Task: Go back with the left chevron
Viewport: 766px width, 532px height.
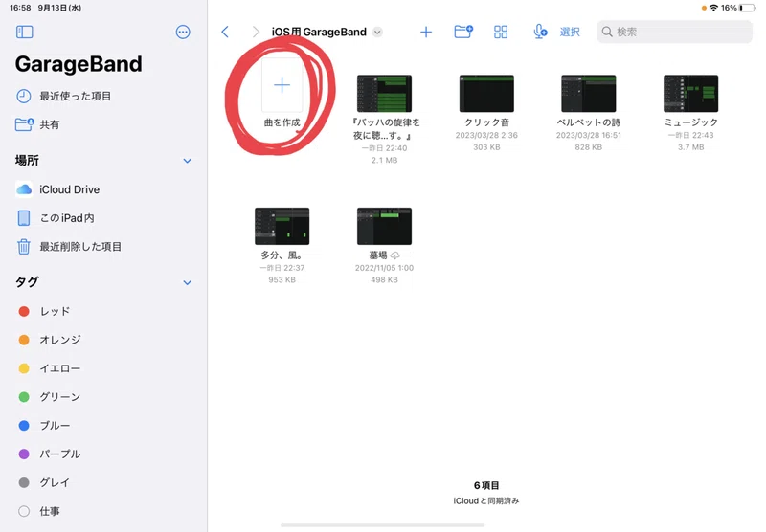Action: tap(225, 33)
